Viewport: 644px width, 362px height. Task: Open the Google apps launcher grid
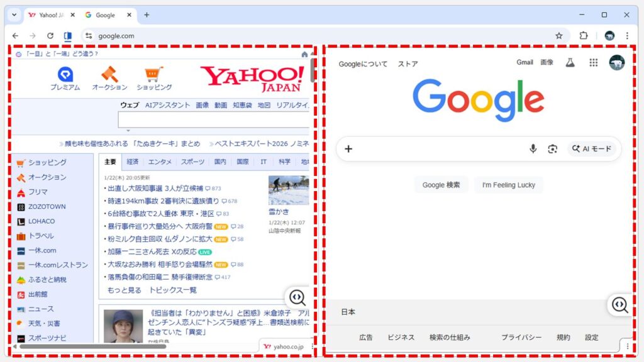[x=592, y=63]
